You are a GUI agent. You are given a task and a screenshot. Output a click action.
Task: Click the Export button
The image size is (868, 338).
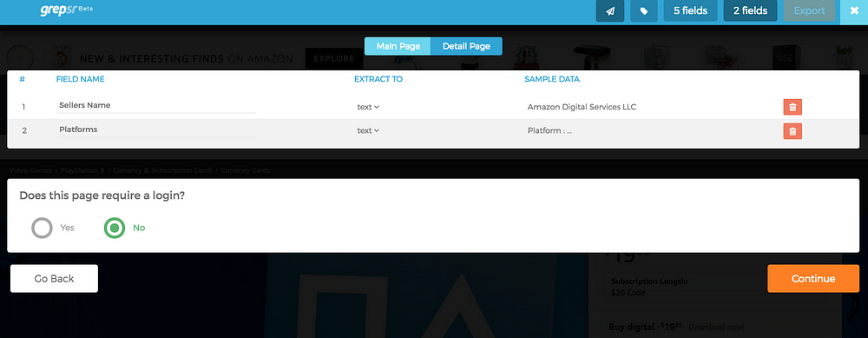coord(809,11)
